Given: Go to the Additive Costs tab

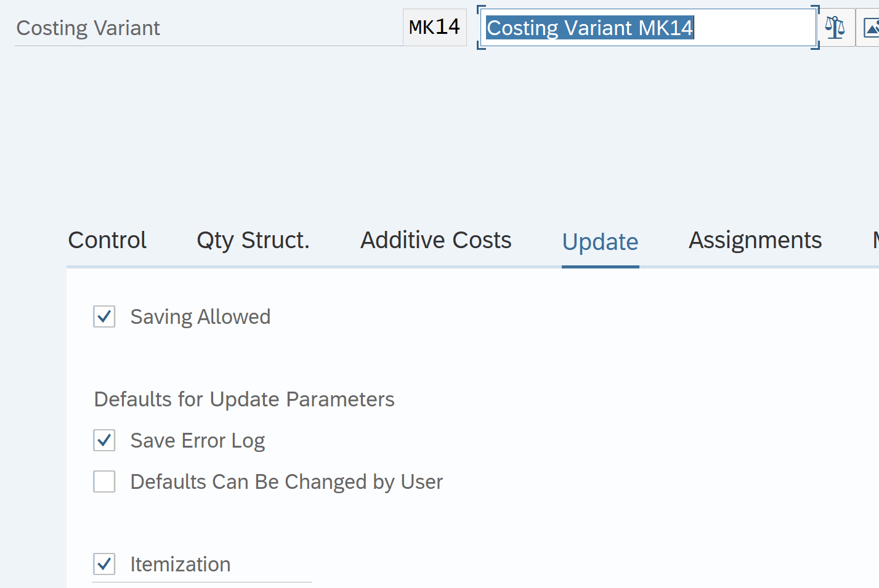Looking at the screenshot, I should (x=435, y=240).
